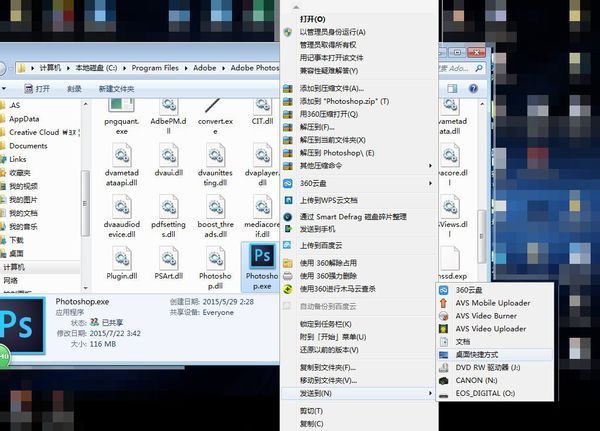Image resolution: width=600 pixels, height=431 pixels.
Task: Choose 附到「开始」菜单(U)
Action: point(359,337)
